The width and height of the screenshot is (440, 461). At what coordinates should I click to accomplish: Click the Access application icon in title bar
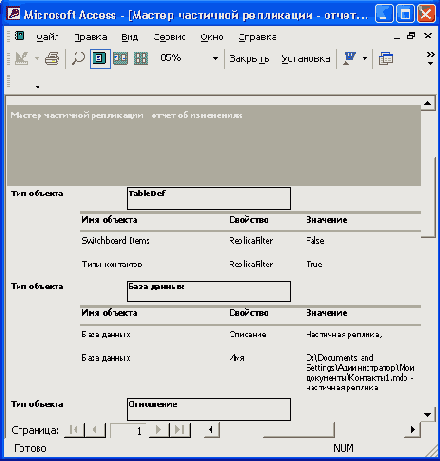pyautogui.click(x=14, y=14)
